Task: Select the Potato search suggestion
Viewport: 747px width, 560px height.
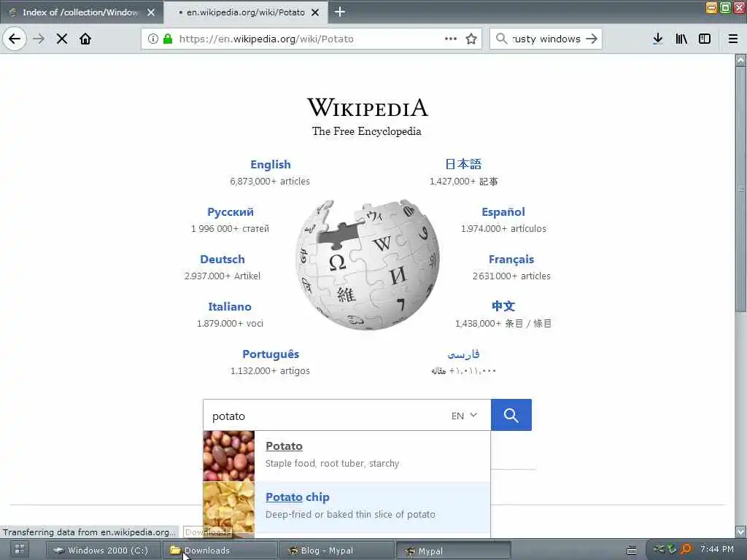Action: pyautogui.click(x=347, y=456)
